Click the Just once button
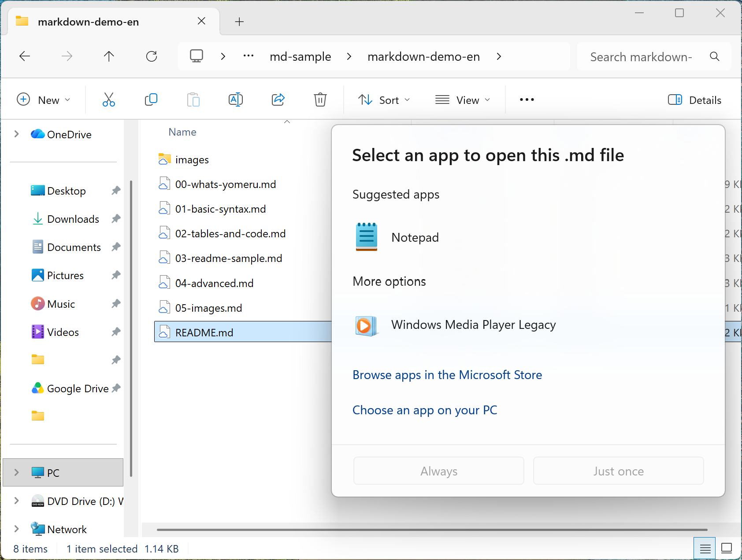The height and width of the screenshot is (560, 742). pos(619,471)
